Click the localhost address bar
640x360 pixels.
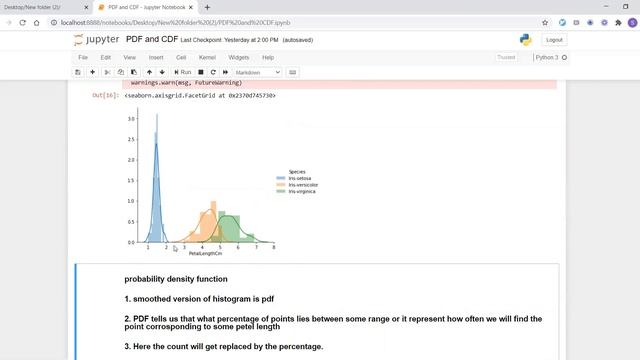176,23
